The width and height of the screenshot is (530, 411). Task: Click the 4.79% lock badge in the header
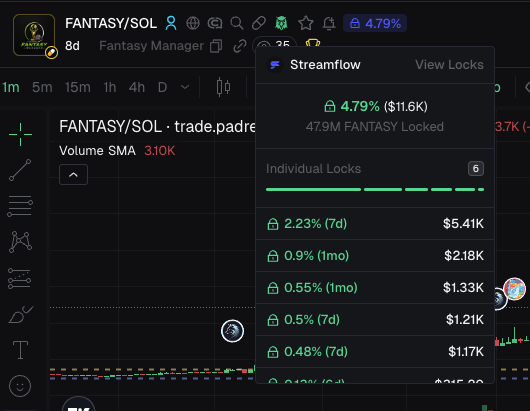375,23
